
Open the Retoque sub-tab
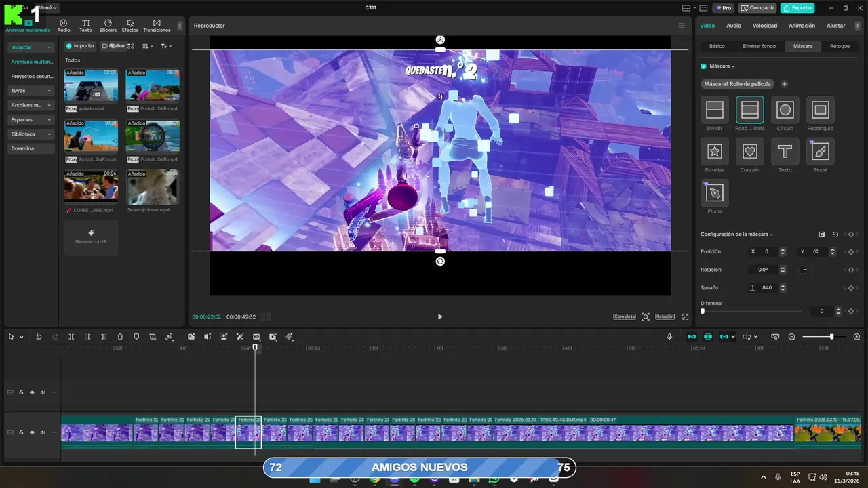[x=840, y=46]
